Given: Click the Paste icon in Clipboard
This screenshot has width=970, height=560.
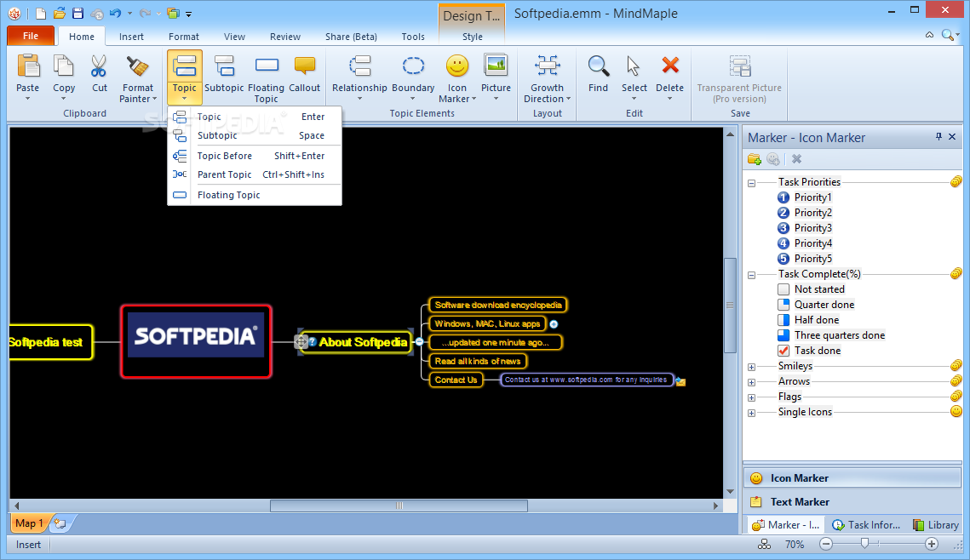Looking at the screenshot, I should [28, 66].
